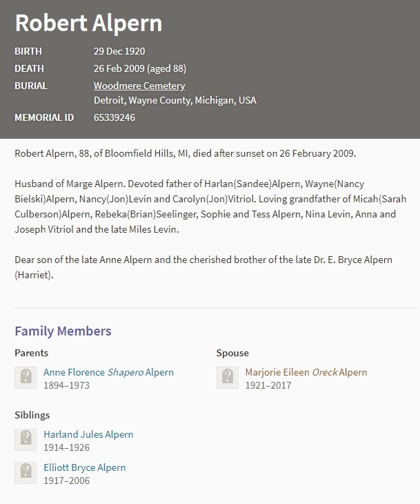
Task: Click the Spouse subsection label
Action: [x=232, y=353]
